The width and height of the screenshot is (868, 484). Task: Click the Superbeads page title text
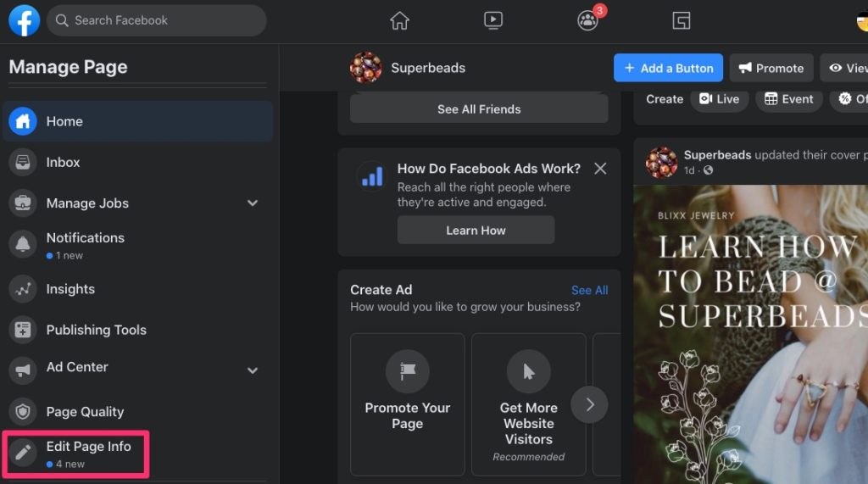pyautogui.click(x=428, y=68)
